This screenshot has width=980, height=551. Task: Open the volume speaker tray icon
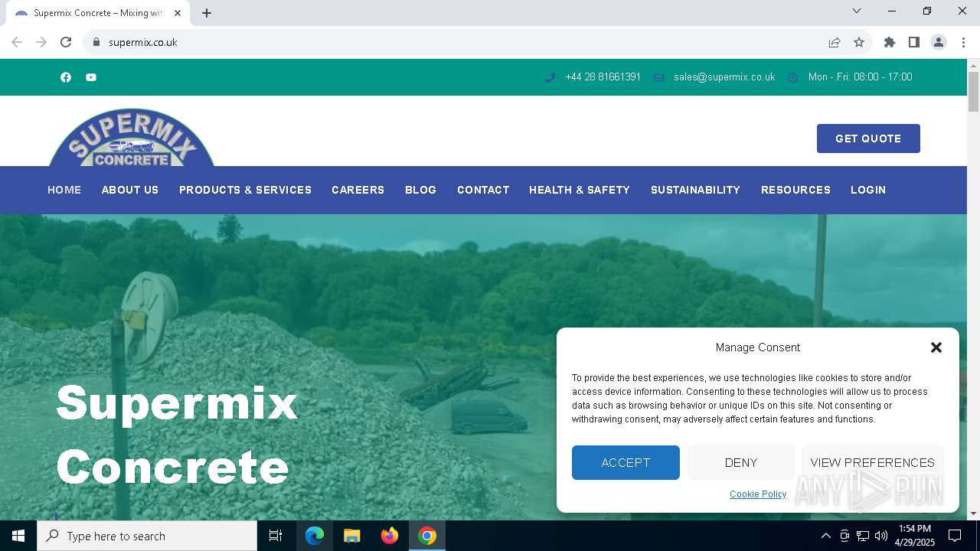(x=881, y=536)
